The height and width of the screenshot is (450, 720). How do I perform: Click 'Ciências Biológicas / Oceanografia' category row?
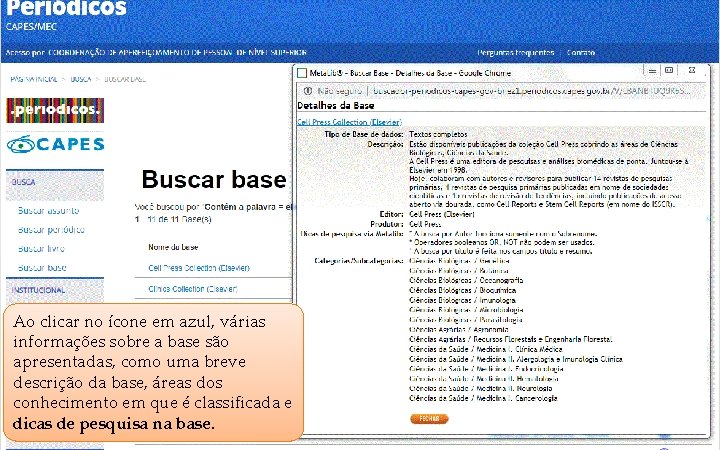point(466,280)
